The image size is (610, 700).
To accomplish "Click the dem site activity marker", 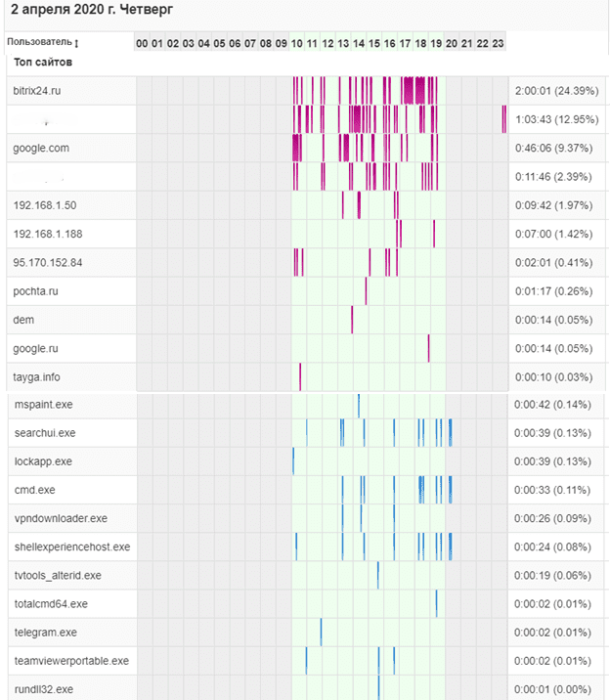I will (352, 320).
